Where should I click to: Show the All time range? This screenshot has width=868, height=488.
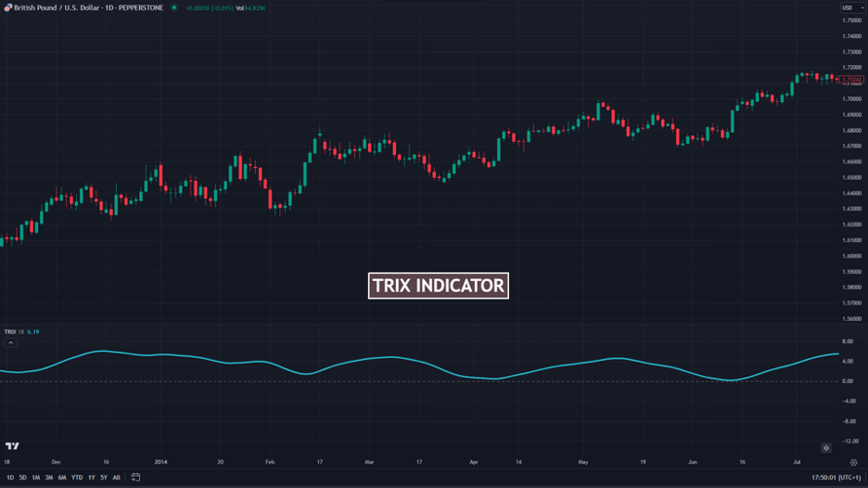tap(116, 478)
